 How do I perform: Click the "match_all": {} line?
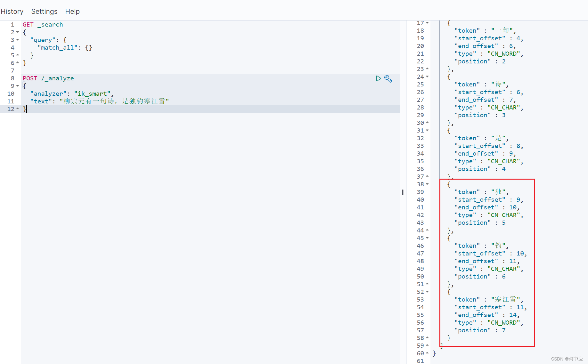(65, 48)
